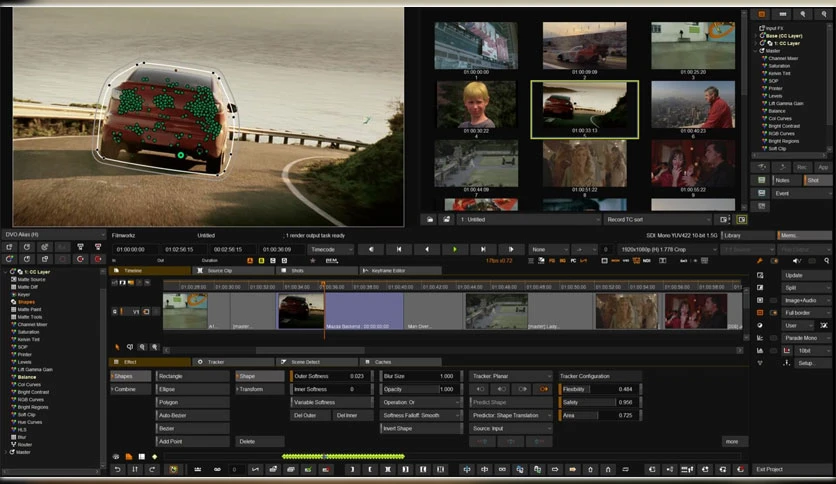Click the histogram scope icon in right column
The height and width of the screenshot is (484, 836).
(x=760, y=350)
